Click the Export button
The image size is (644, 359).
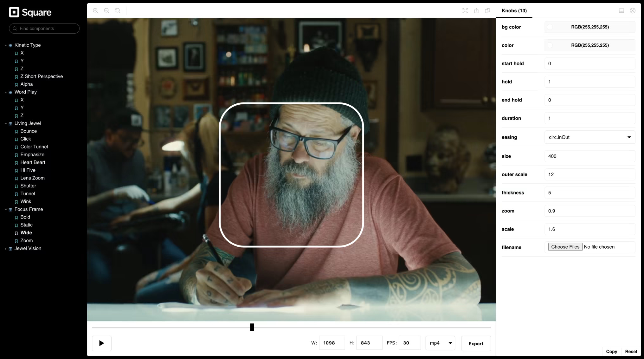476,343
